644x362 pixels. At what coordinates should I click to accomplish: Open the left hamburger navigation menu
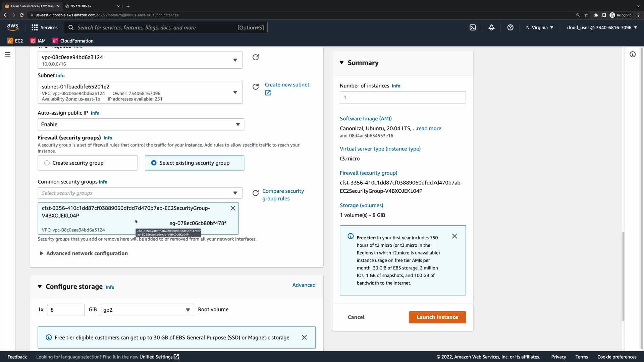coord(7,54)
